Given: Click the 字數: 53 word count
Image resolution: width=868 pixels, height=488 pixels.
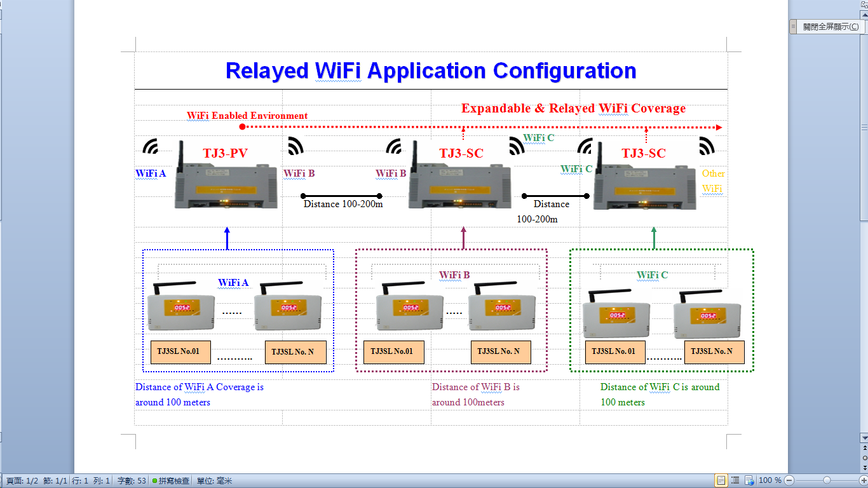Looking at the screenshot, I should click(x=132, y=481).
